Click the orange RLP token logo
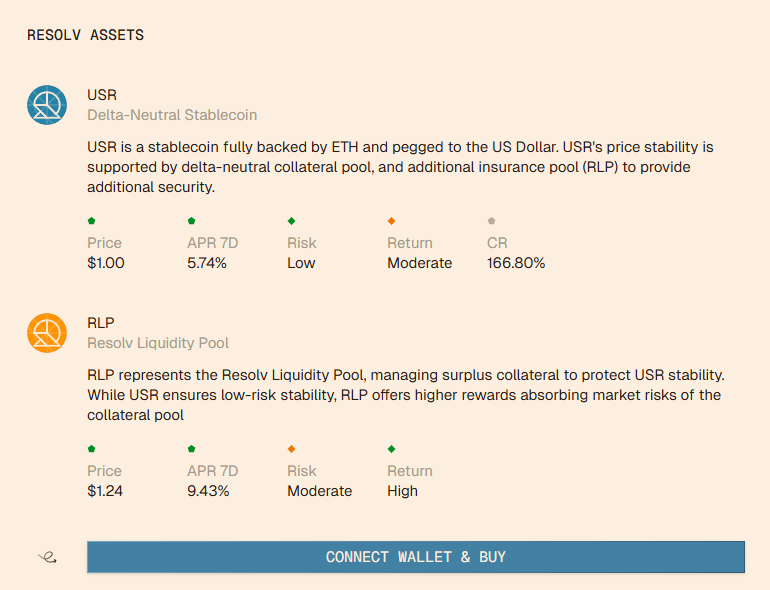Image resolution: width=770 pixels, height=590 pixels. click(47, 333)
